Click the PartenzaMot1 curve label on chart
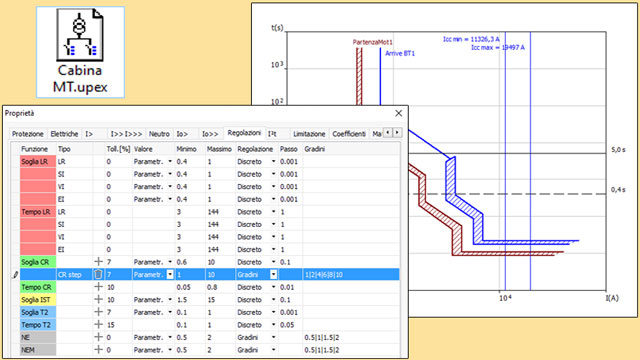Screen dimensions: 640x360 pyautogui.click(x=373, y=42)
